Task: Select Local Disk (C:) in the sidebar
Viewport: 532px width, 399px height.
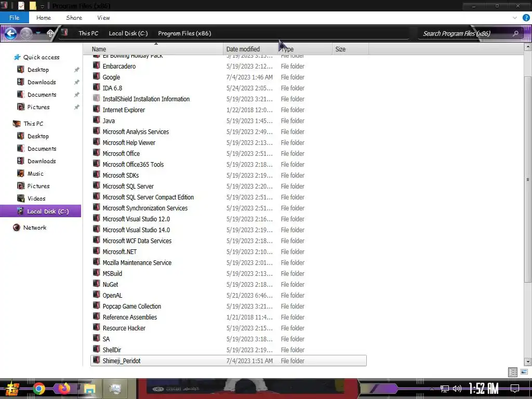Action: click(x=41, y=211)
